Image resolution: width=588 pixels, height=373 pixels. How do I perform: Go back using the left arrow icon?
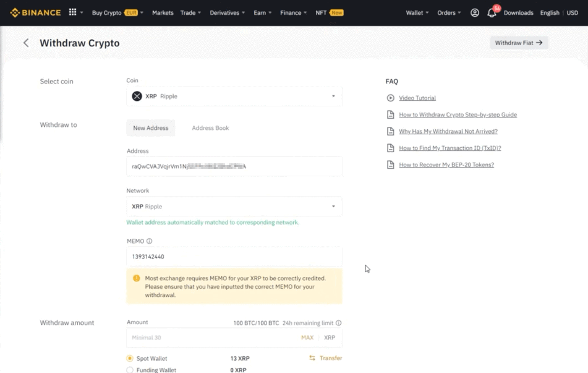point(26,43)
